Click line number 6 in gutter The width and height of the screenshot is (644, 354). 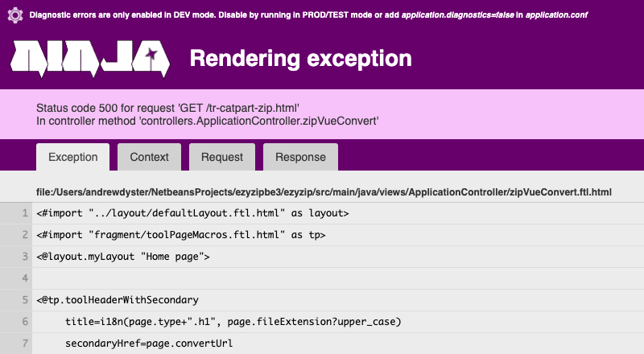[x=25, y=322]
